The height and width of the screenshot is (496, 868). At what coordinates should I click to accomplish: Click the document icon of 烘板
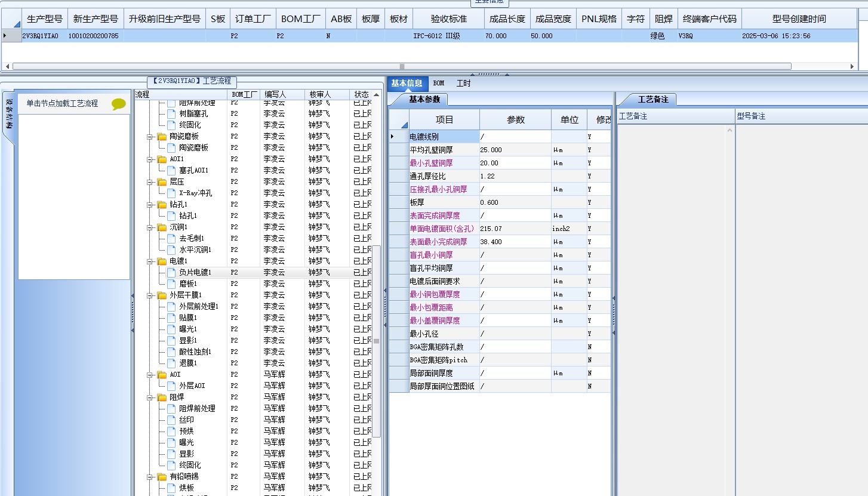[172, 488]
